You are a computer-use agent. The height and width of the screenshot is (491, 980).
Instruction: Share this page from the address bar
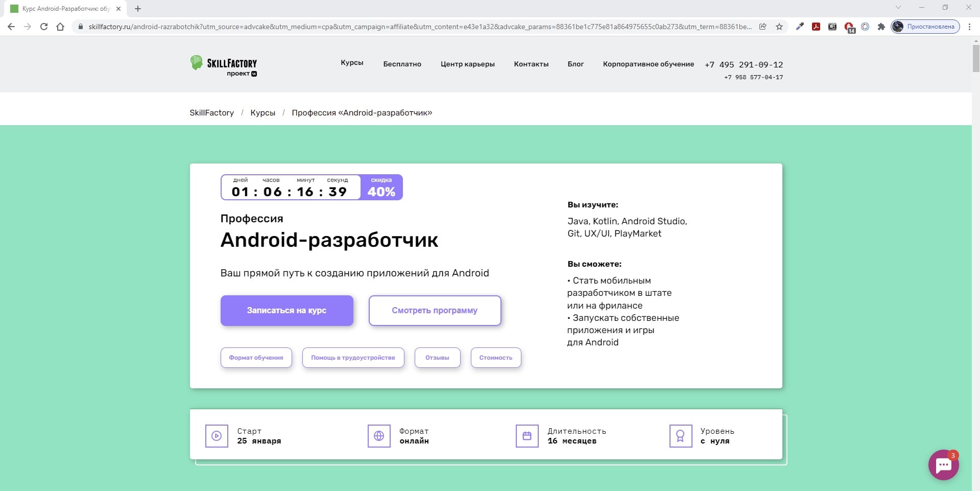point(763,27)
